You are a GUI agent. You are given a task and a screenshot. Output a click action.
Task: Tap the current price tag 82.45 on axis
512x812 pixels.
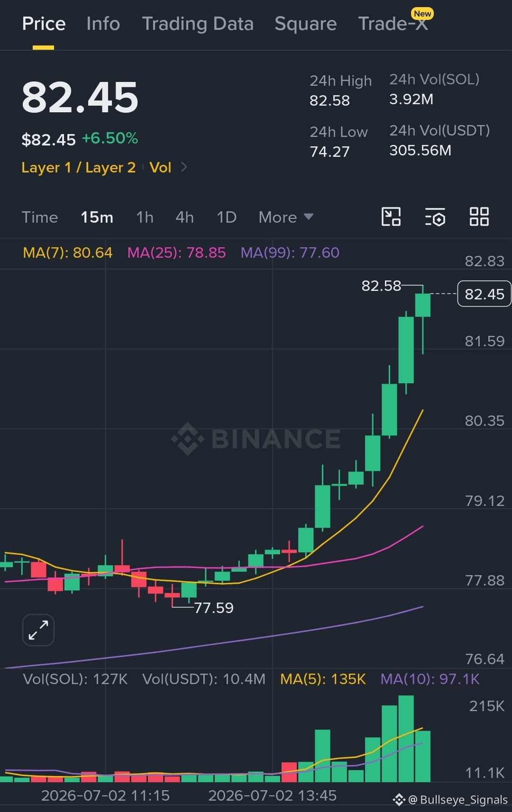click(484, 294)
